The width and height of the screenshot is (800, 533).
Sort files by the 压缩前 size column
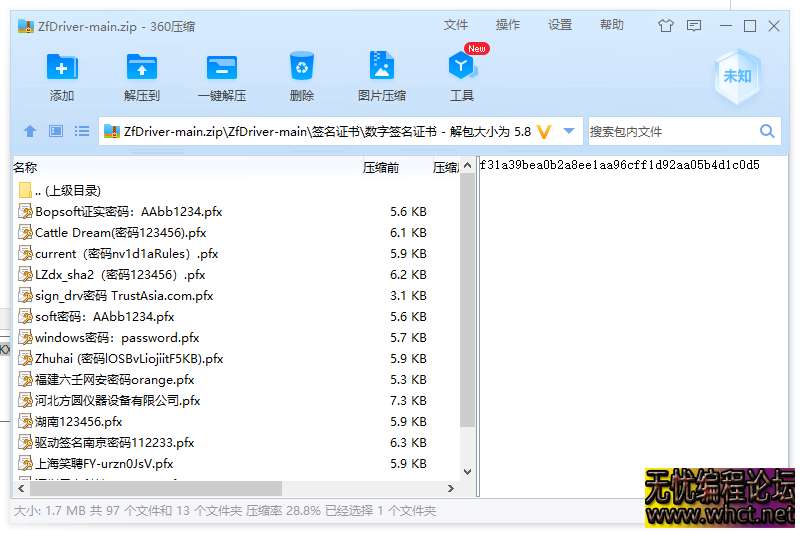pos(381,167)
